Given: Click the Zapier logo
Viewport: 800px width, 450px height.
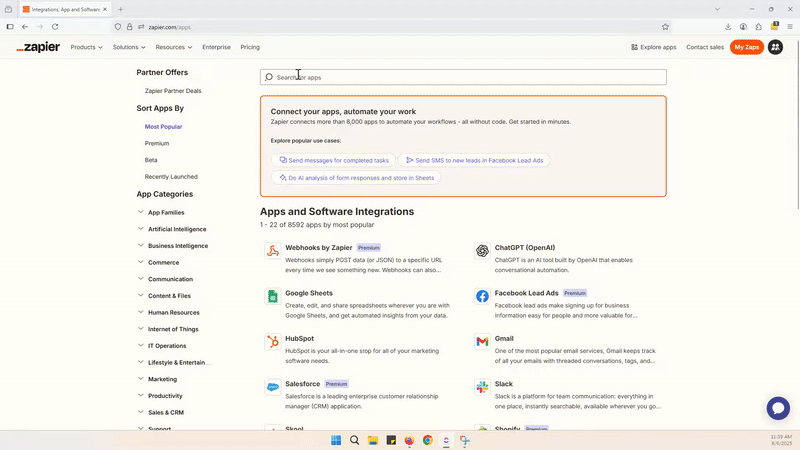Looking at the screenshot, I should click(38, 47).
